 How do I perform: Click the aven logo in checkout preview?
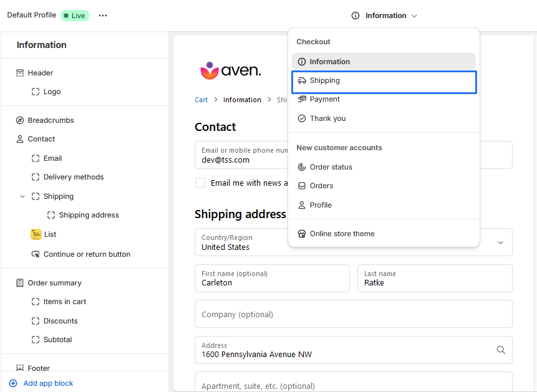[x=230, y=70]
